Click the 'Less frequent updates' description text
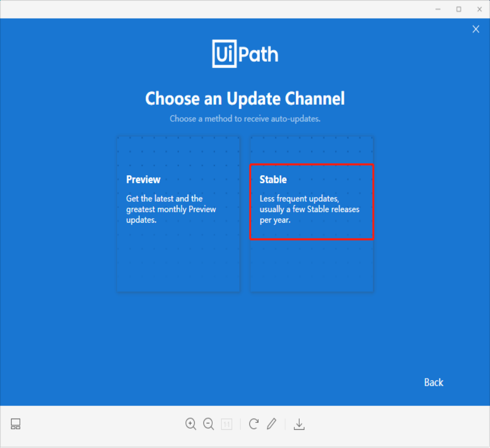 point(309,209)
